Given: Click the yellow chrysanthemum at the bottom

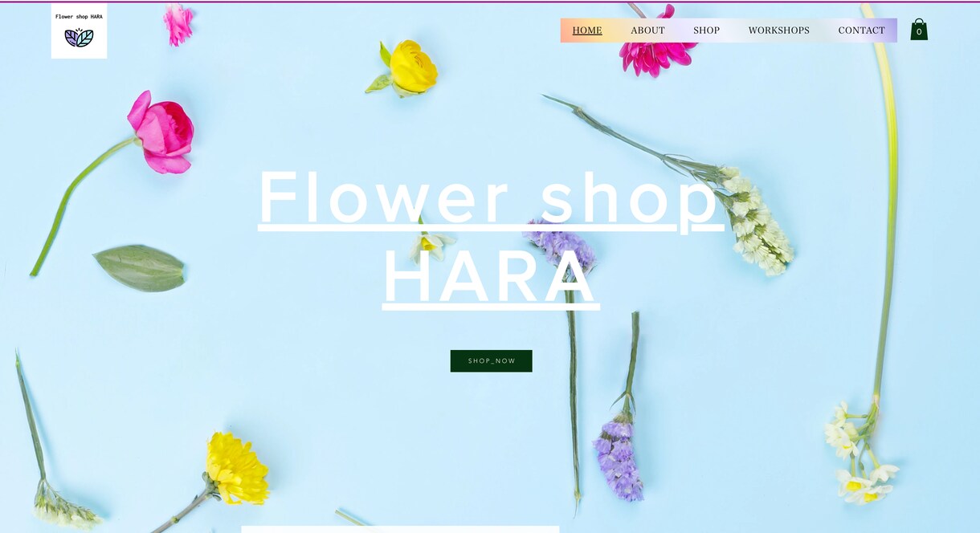Looking at the screenshot, I should [x=236, y=469].
